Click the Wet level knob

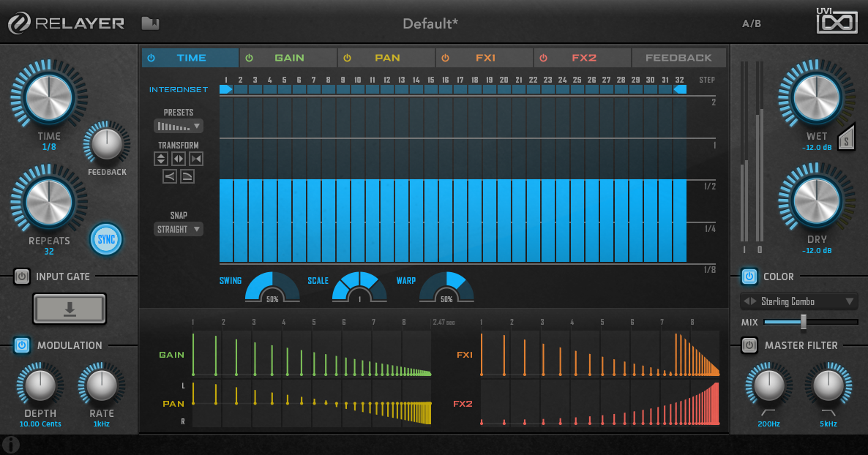point(817,97)
